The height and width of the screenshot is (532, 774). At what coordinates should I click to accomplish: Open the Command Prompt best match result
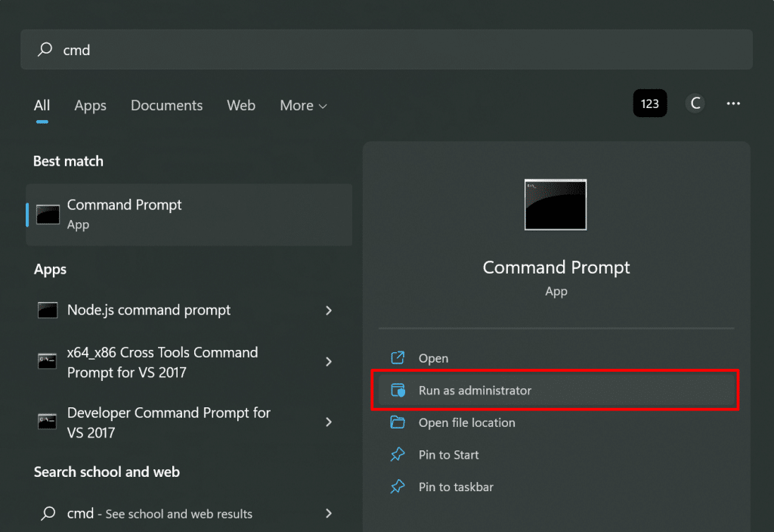(x=189, y=215)
